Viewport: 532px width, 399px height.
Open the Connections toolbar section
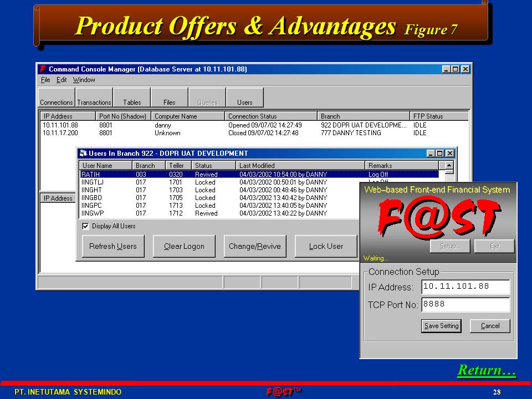(x=57, y=98)
